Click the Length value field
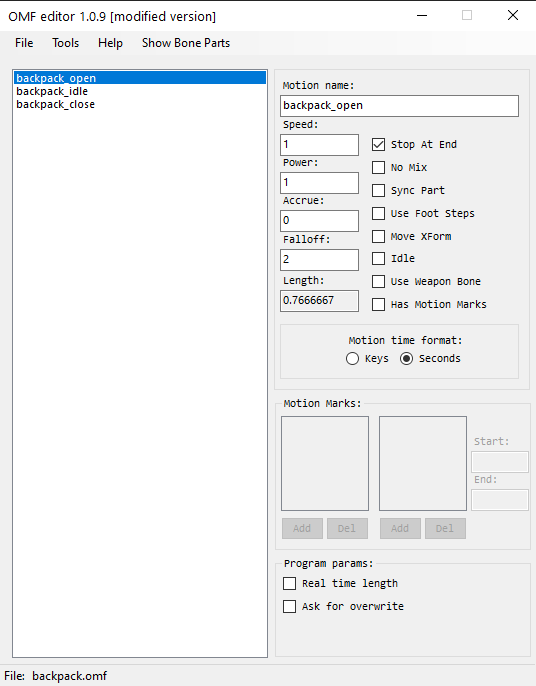Viewport: 536px width, 686px height. click(x=319, y=301)
